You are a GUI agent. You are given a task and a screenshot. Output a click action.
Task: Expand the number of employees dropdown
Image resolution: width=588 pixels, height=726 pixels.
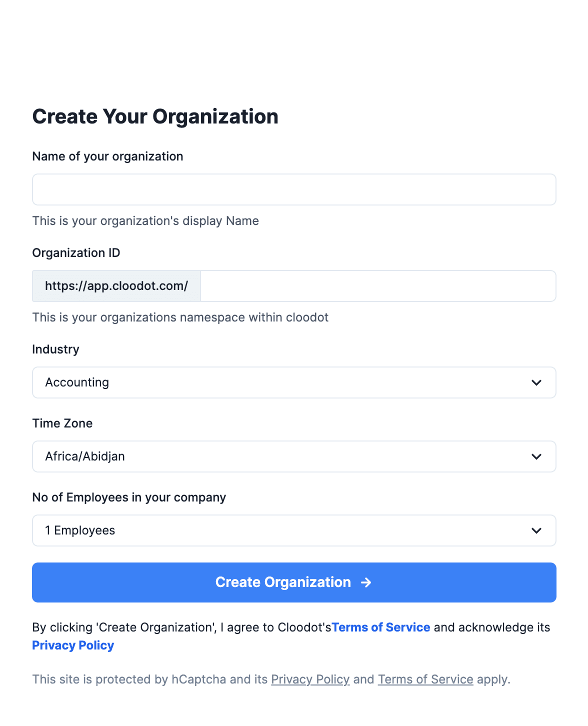point(294,530)
